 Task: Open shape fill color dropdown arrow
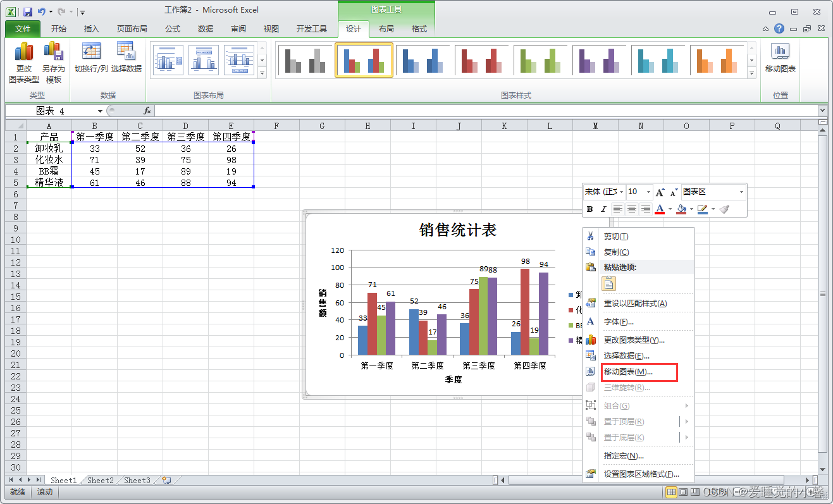691,209
